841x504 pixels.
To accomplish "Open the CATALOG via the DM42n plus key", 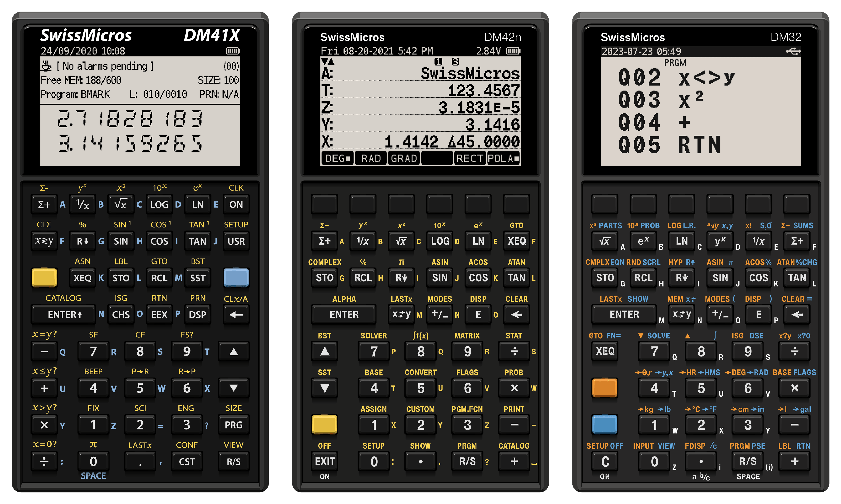I will 514,461.
